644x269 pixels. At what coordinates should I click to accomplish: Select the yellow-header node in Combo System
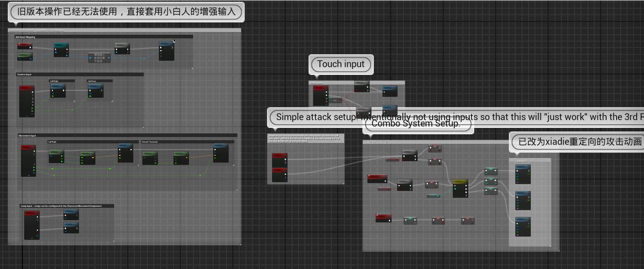460,182
